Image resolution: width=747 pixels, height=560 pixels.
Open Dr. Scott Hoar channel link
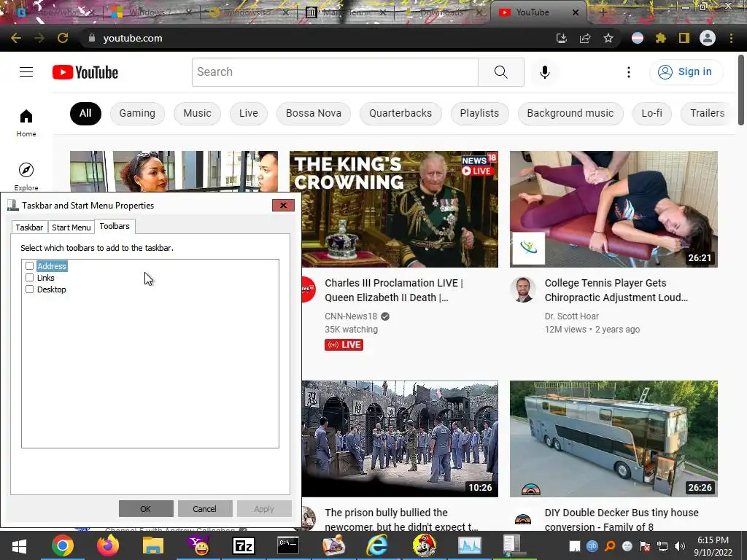pyautogui.click(x=572, y=316)
